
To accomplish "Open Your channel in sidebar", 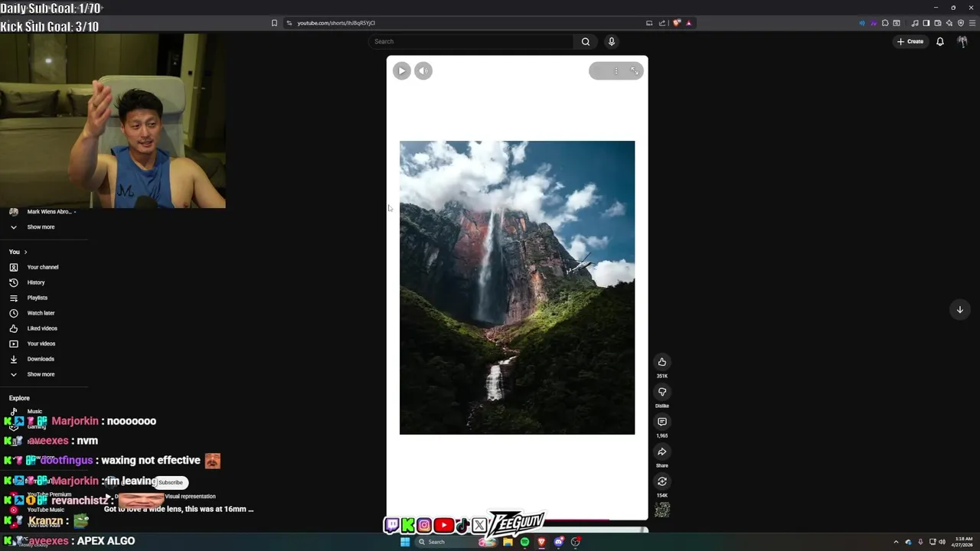I will (x=44, y=267).
